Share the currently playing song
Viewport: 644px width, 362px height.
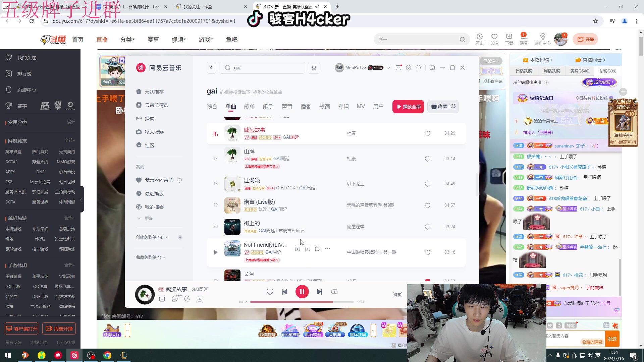point(187,299)
